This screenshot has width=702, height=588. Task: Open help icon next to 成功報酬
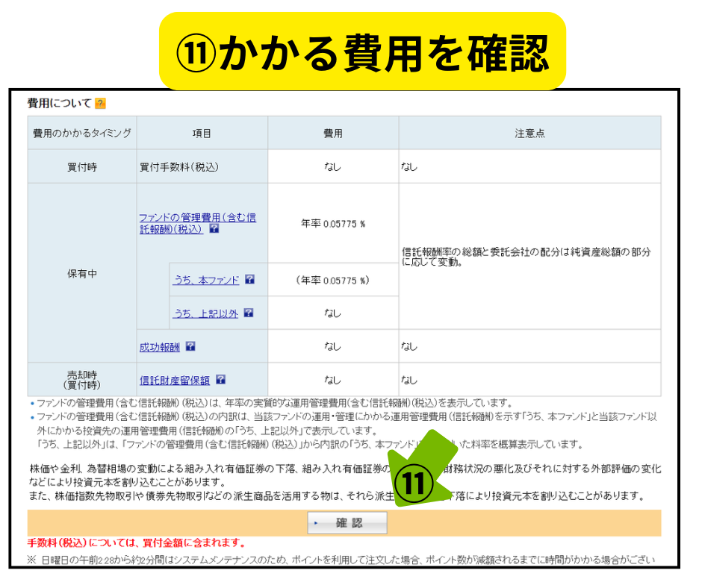[190, 346]
